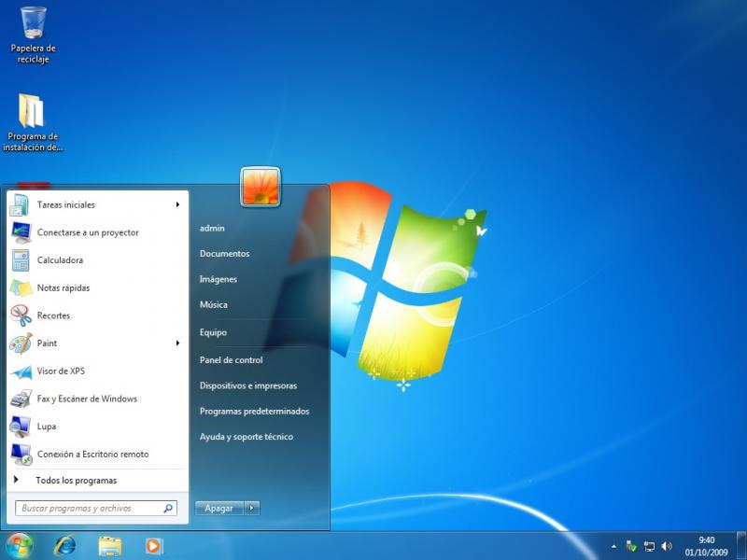Launch Recortes scissors icon
747x560 pixels.
tap(21, 315)
